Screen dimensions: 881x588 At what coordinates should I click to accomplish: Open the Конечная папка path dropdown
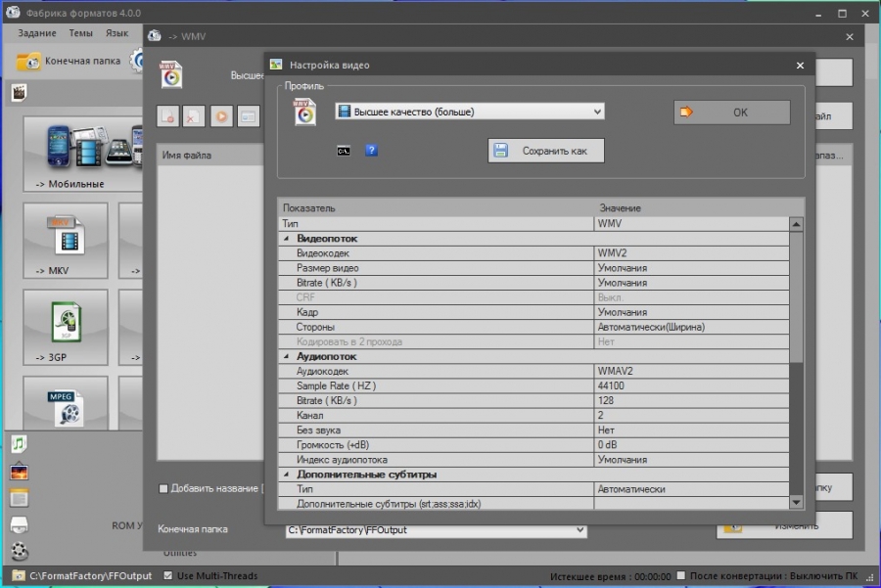click(x=436, y=529)
